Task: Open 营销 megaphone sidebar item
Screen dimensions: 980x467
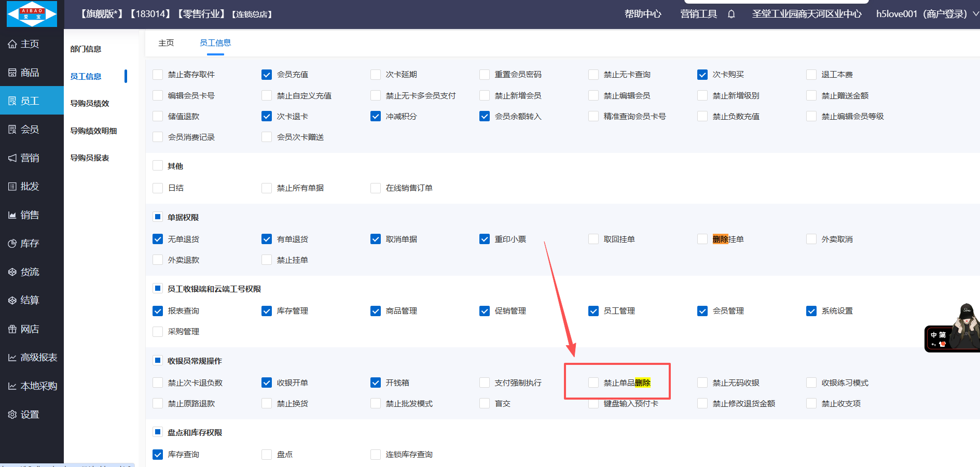Action: 30,158
